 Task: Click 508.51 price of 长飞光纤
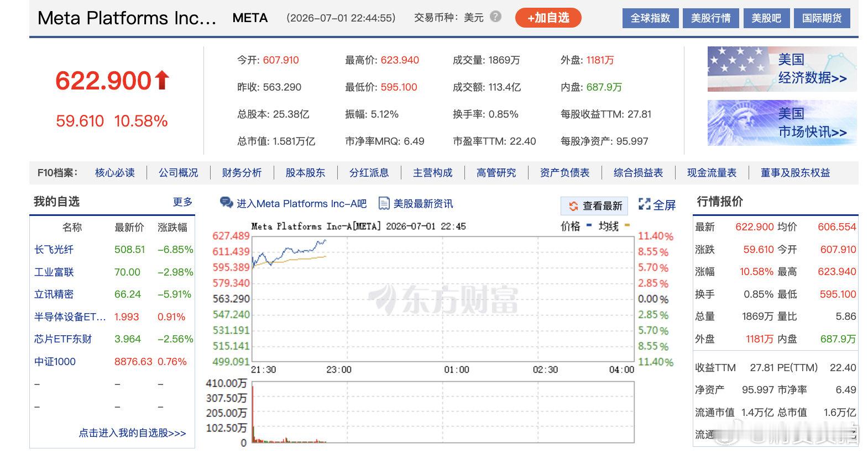point(129,250)
